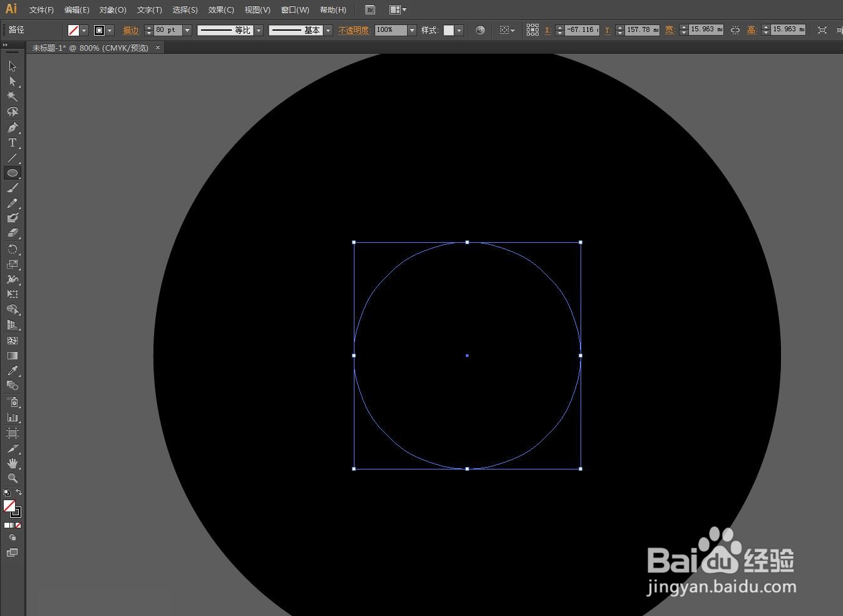The width and height of the screenshot is (843, 616).
Task: Select the Scale tool
Action: [x=13, y=264]
